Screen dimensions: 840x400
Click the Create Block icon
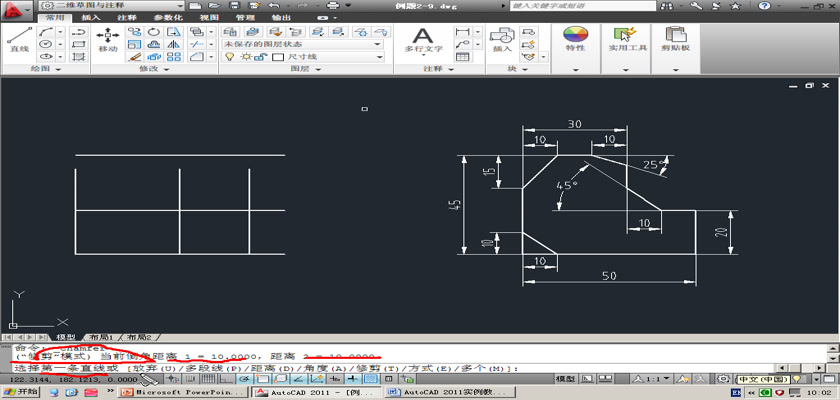pos(529,32)
